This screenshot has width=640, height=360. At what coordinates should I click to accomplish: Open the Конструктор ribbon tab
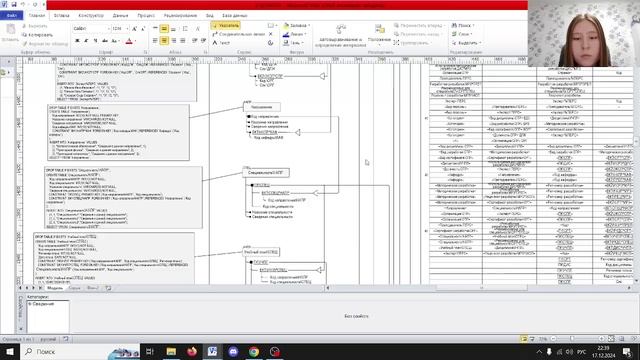pyautogui.click(x=91, y=16)
